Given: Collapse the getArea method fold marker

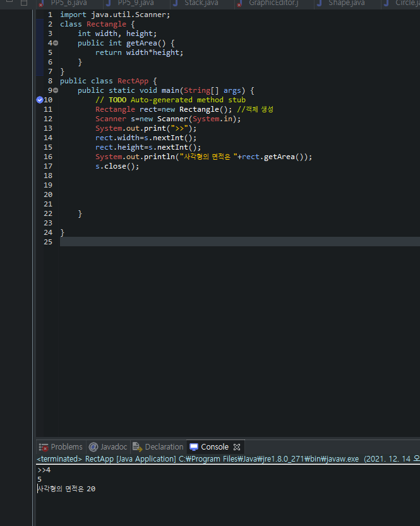Looking at the screenshot, I should pos(56,43).
